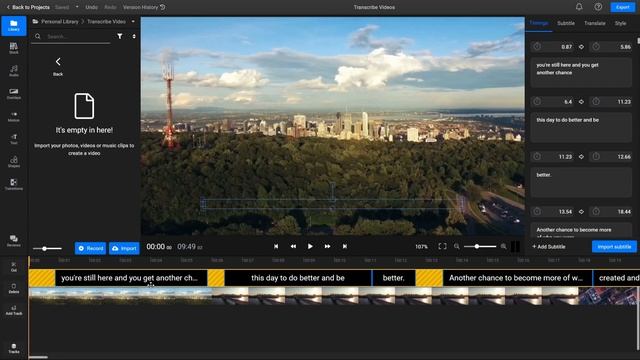Open notifications bell icon
This screenshot has width=640, height=360.
(x=579, y=7)
